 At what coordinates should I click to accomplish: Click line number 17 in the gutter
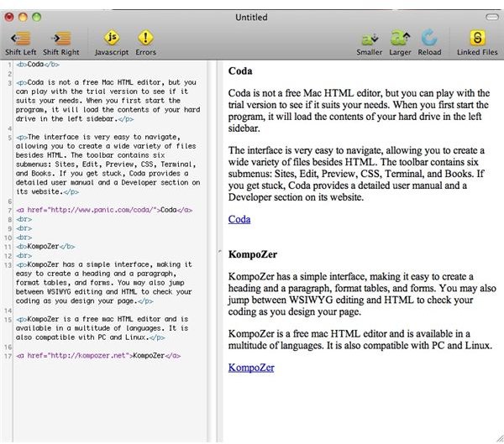8,357
